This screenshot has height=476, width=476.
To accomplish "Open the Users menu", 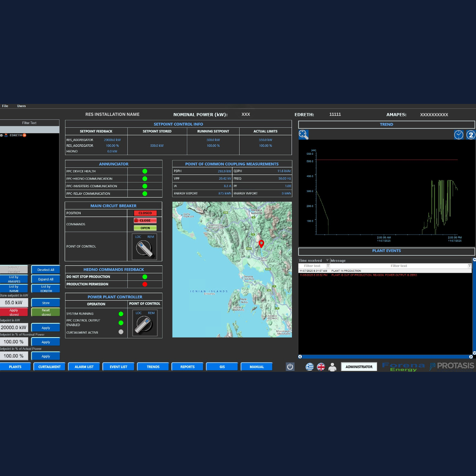I will point(21,106).
